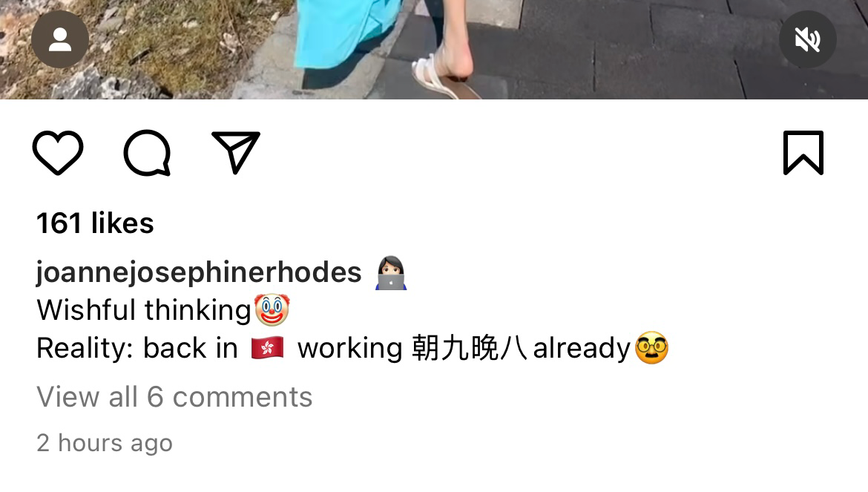Unmute the video using the speaker icon
868x492 pixels.
coord(807,39)
